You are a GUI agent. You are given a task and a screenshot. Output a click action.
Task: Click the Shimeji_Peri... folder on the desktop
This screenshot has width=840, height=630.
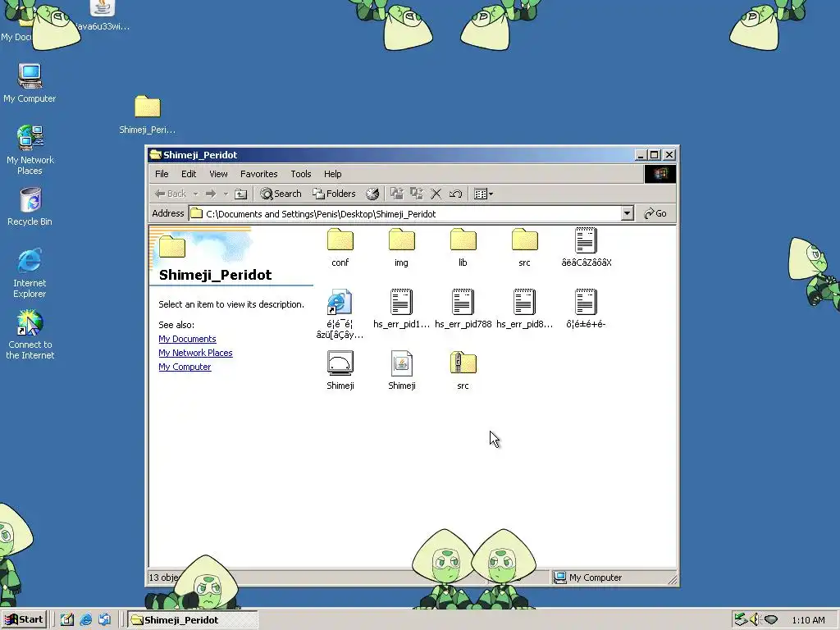tap(148, 115)
